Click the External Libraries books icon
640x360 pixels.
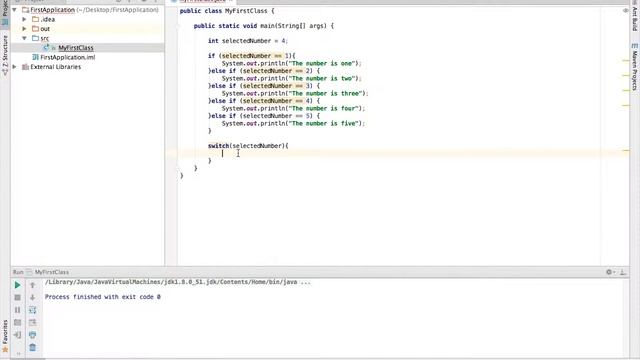click(25, 67)
